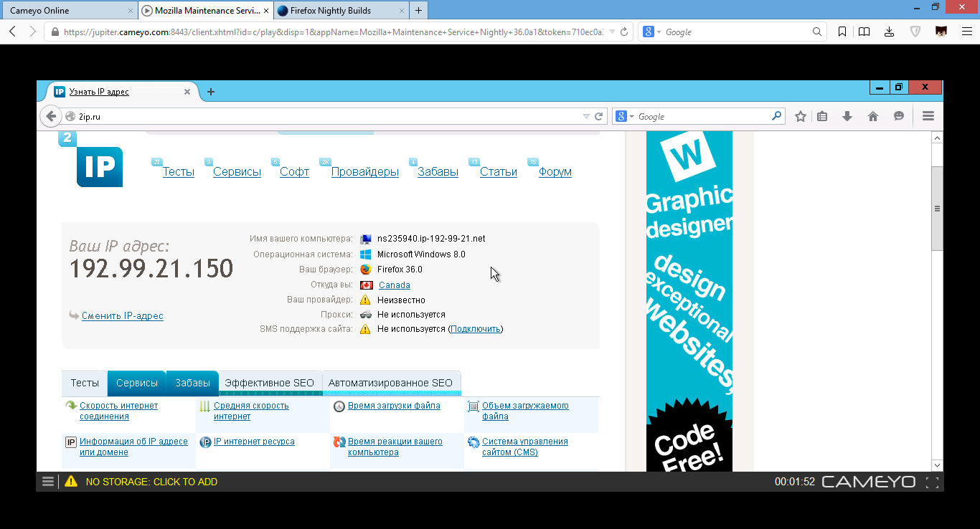This screenshot has width=980, height=529.
Task: Open Информация об IP адресе или домене
Action: click(133, 447)
